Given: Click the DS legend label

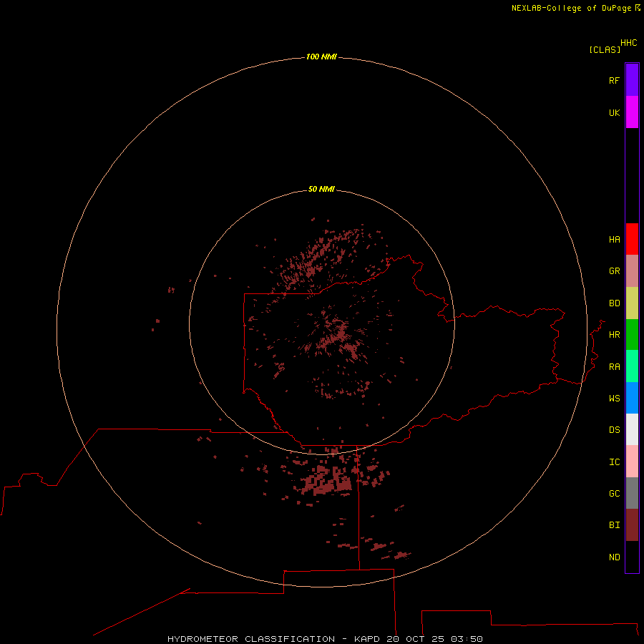Looking at the screenshot, I should [614, 430].
